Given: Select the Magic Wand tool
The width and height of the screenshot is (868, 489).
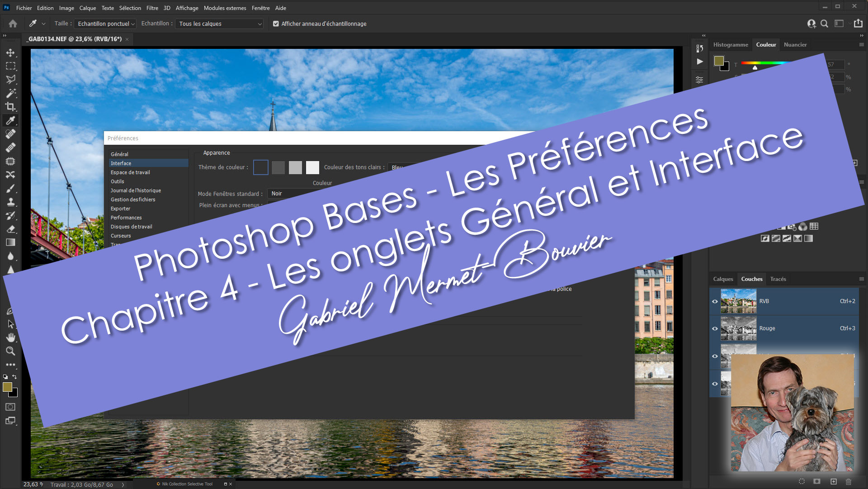Looking at the screenshot, I should [x=10, y=93].
